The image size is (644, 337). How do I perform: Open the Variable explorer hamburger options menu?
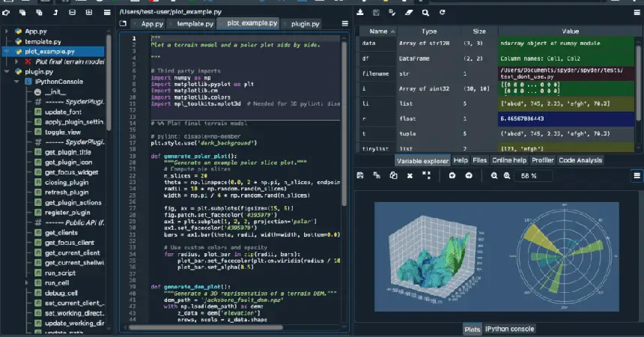point(637,12)
